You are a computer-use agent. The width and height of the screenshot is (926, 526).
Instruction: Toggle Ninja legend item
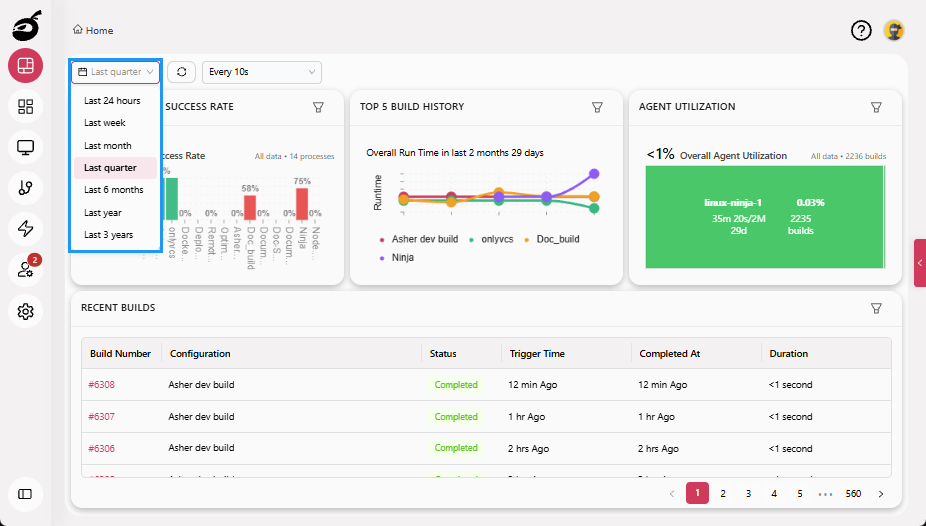pyautogui.click(x=397, y=258)
